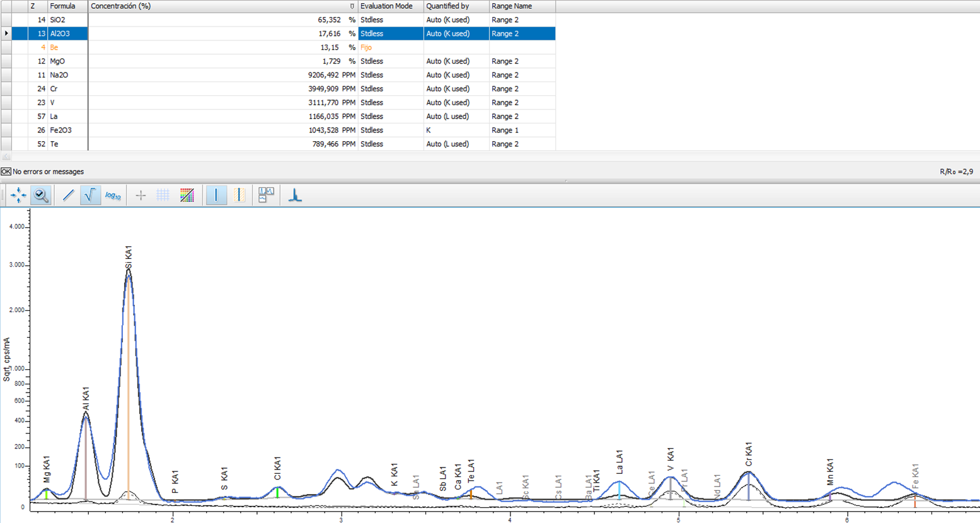Select linear intensity scale icon
980x523 pixels.
pos(68,195)
